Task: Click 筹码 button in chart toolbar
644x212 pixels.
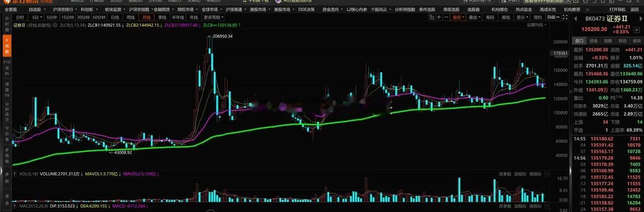Action: (x=490, y=17)
